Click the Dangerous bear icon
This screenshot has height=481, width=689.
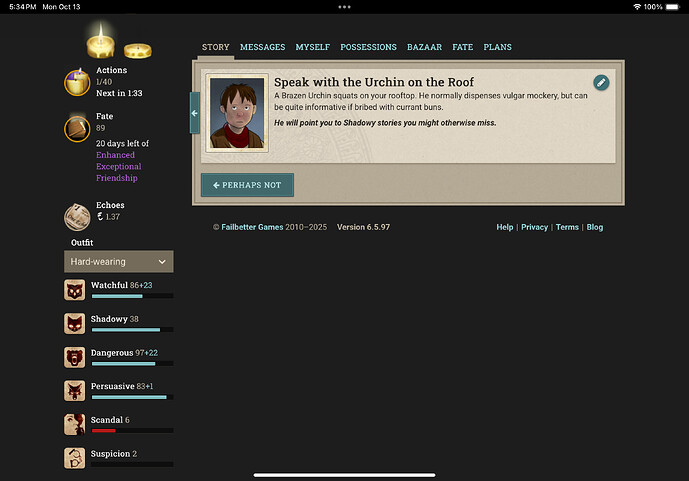75,357
